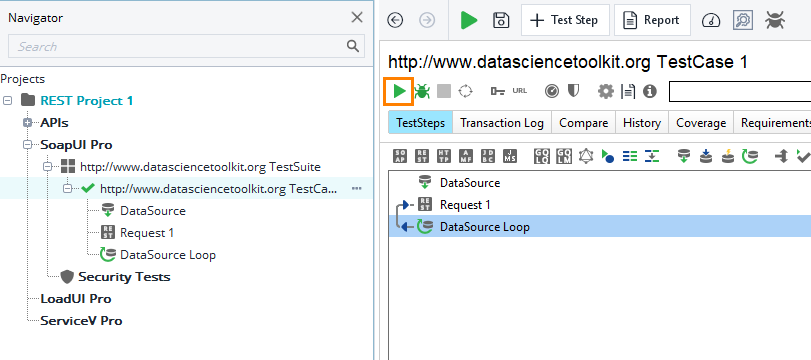Click the URL endpoint icon
Viewport: 811px width, 360px height.
[x=520, y=91]
